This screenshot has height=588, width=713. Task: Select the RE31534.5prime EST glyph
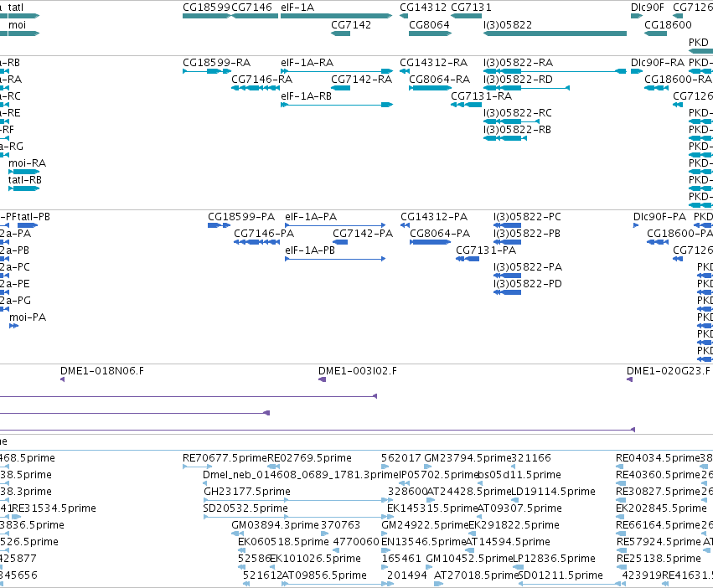click(17, 517)
